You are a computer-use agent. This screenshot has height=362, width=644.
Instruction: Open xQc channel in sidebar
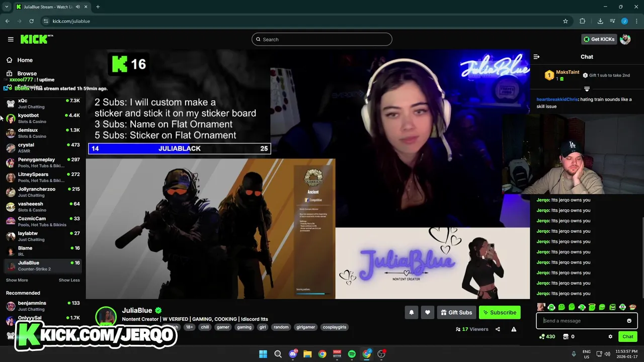click(x=43, y=103)
